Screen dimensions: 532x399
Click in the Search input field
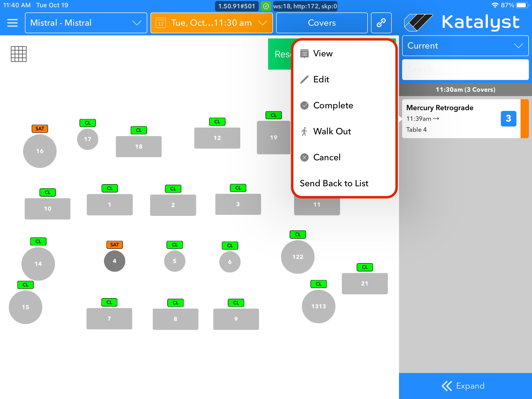point(465,69)
